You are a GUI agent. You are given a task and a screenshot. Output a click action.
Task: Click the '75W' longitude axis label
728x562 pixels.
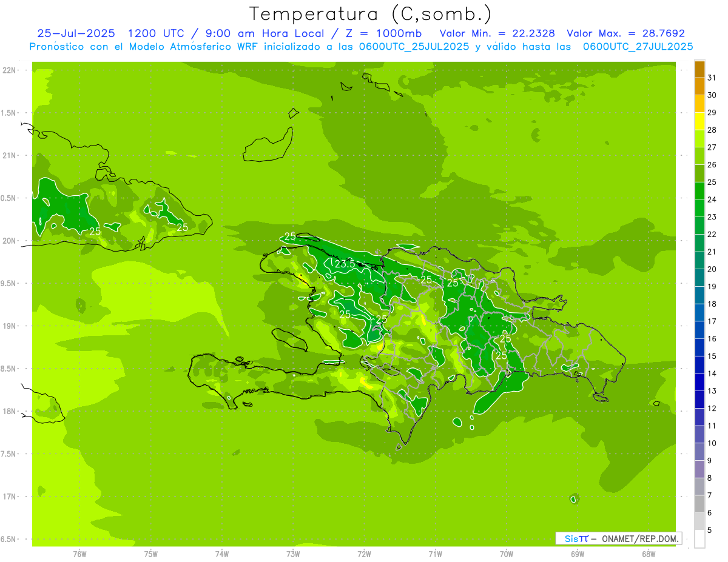click(150, 554)
